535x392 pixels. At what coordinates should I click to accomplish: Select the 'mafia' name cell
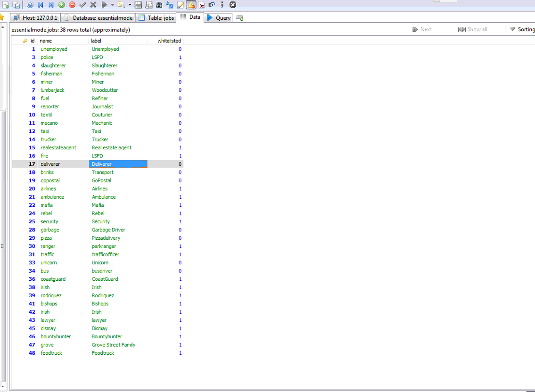(x=63, y=205)
